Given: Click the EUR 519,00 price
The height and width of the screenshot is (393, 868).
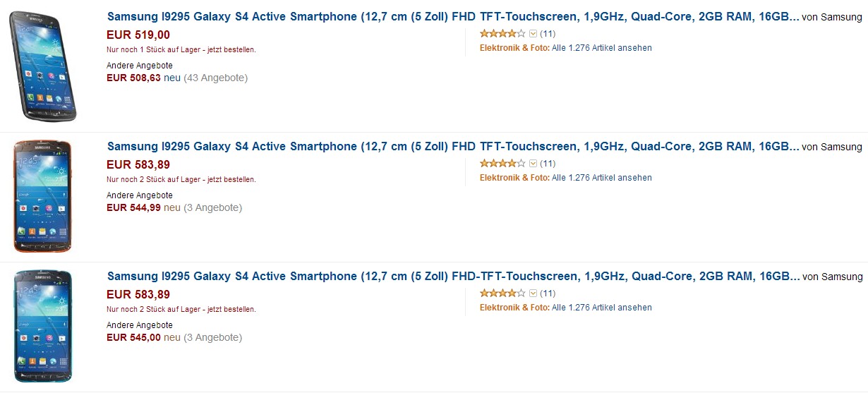Looking at the screenshot, I should pyautogui.click(x=138, y=35).
